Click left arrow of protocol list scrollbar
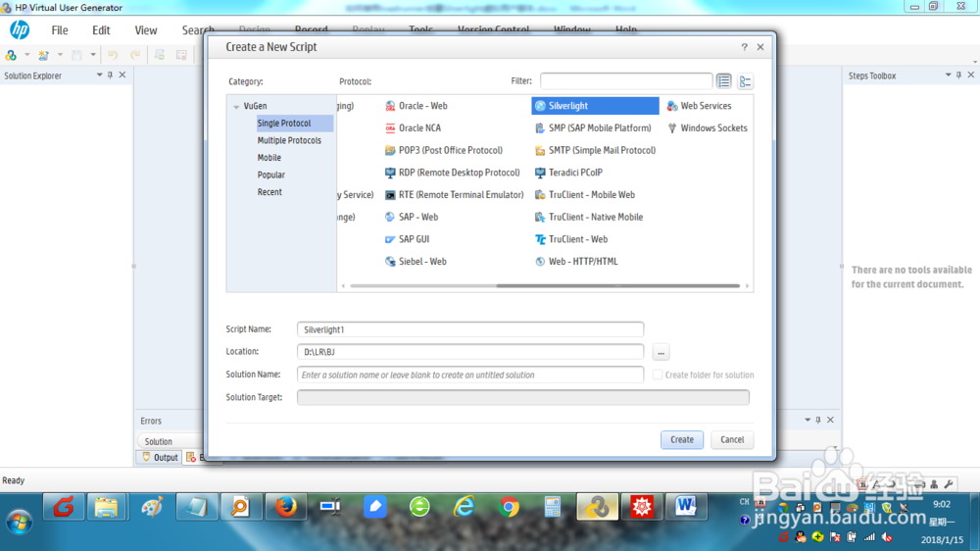This screenshot has height=551, width=980. [343, 286]
